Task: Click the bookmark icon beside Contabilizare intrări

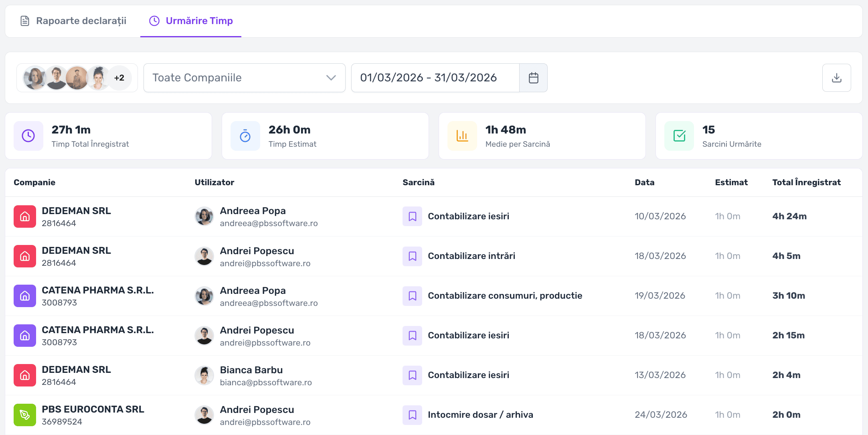Action: pyautogui.click(x=412, y=256)
